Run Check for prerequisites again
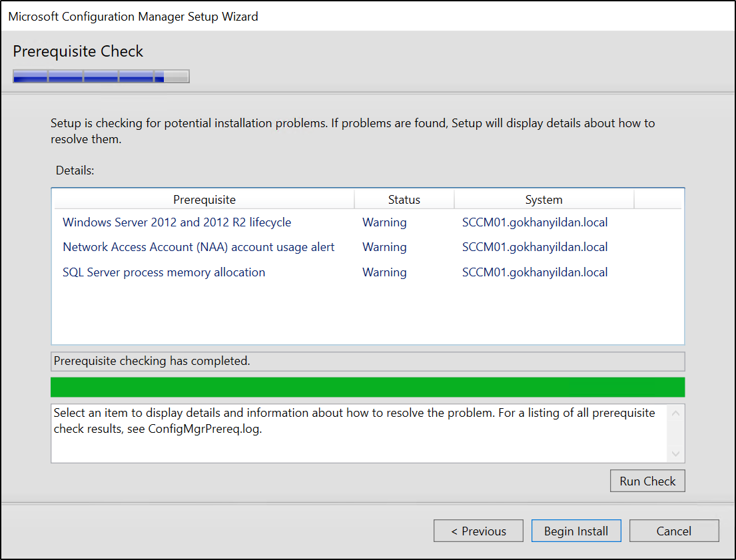The image size is (736, 560). [x=647, y=481]
